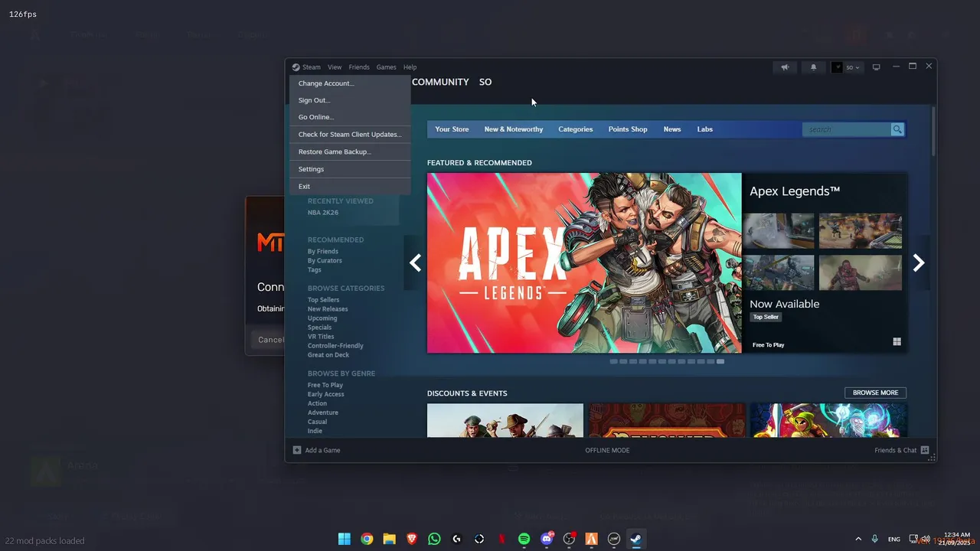Click Add a Game link
This screenshot has width=980, height=551.
pyautogui.click(x=323, y=450)
